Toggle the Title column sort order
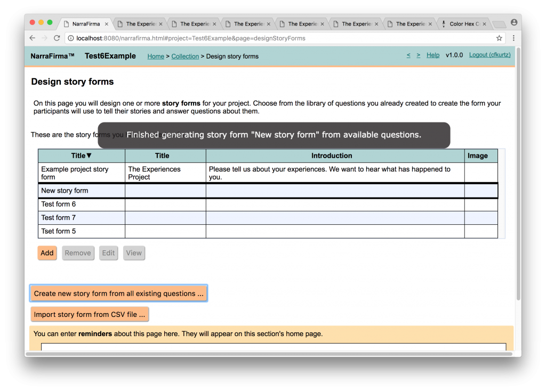546x392 pixels. [81, 154]
